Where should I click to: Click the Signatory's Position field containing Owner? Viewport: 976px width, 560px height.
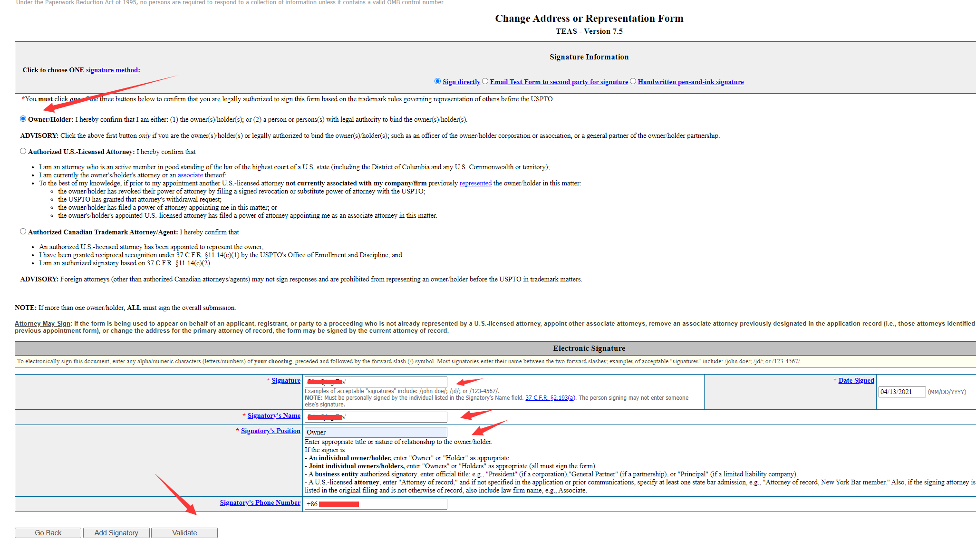click(376, 432)
